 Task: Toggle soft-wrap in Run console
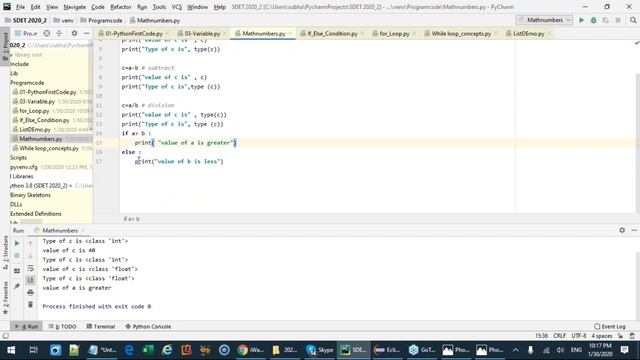[30, 268]
